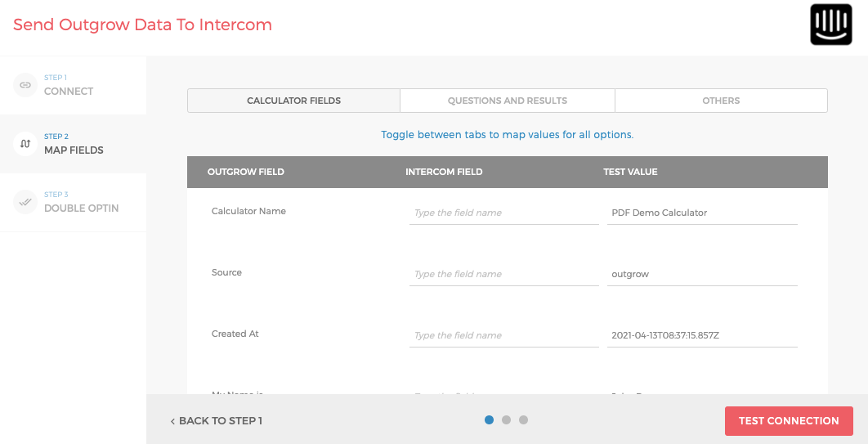Click the Step 3 double-check icon
The height and width of the screenshot is (444, 868).
25,202
